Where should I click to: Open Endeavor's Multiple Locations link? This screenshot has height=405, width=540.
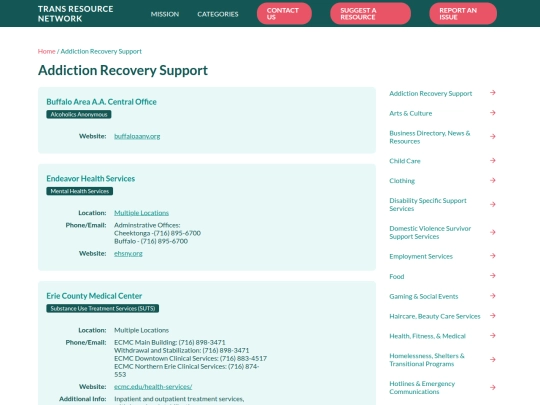[142, 213]
